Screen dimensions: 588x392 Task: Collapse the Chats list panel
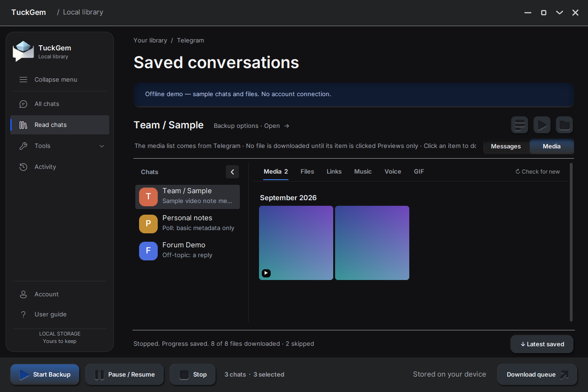(x=232, y=172)
